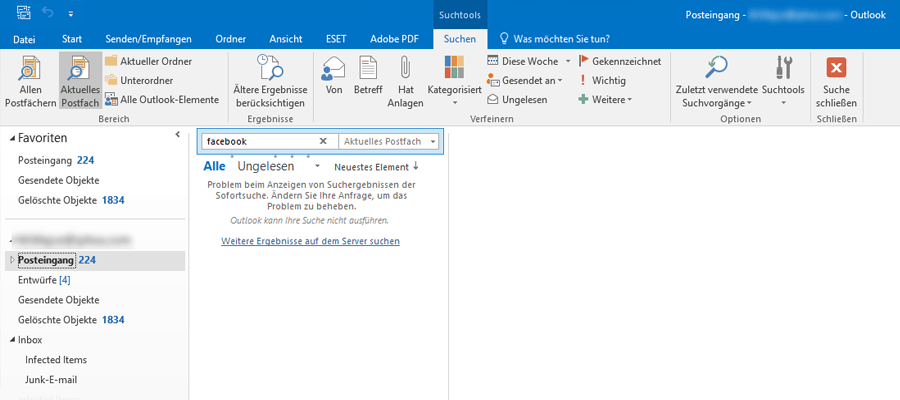Expand Diese Woche dropdown arrow

[568, 61]
